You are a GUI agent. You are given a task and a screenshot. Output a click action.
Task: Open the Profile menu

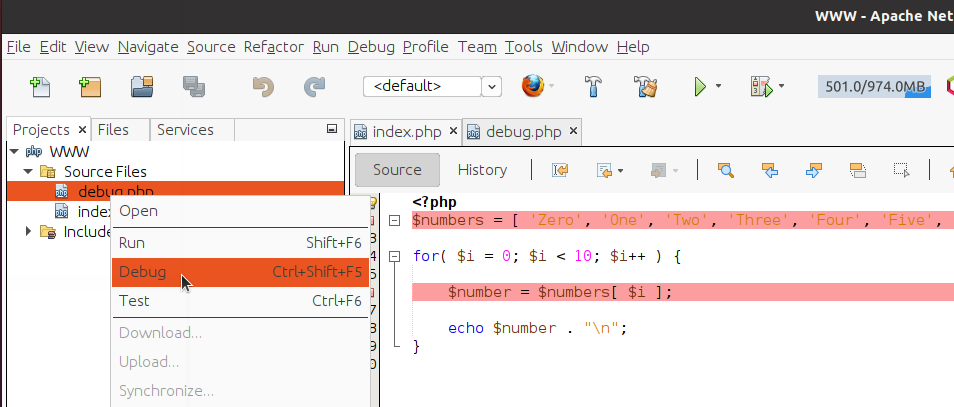pos(426,47)
